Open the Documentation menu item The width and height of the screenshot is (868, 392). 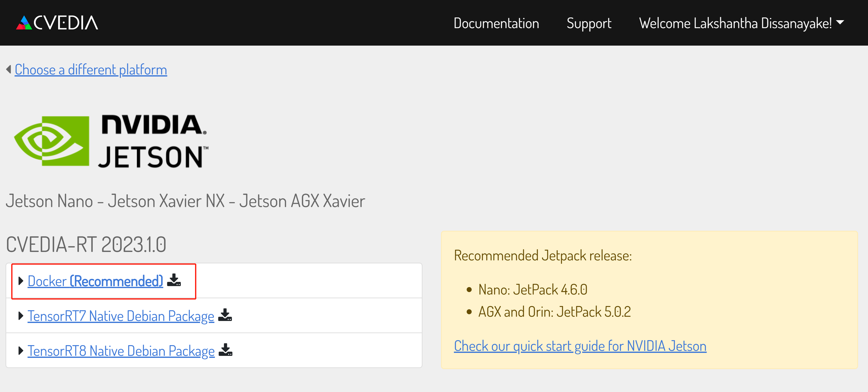tap(496, 23)
